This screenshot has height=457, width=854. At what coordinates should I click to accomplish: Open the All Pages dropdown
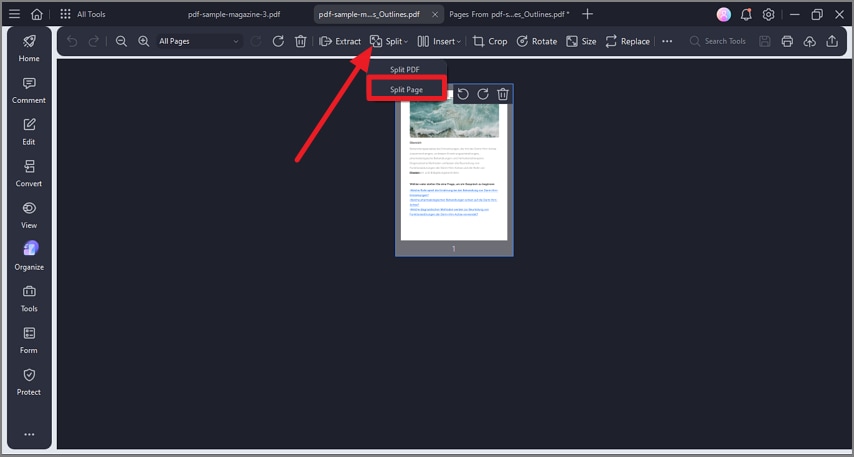199,41
